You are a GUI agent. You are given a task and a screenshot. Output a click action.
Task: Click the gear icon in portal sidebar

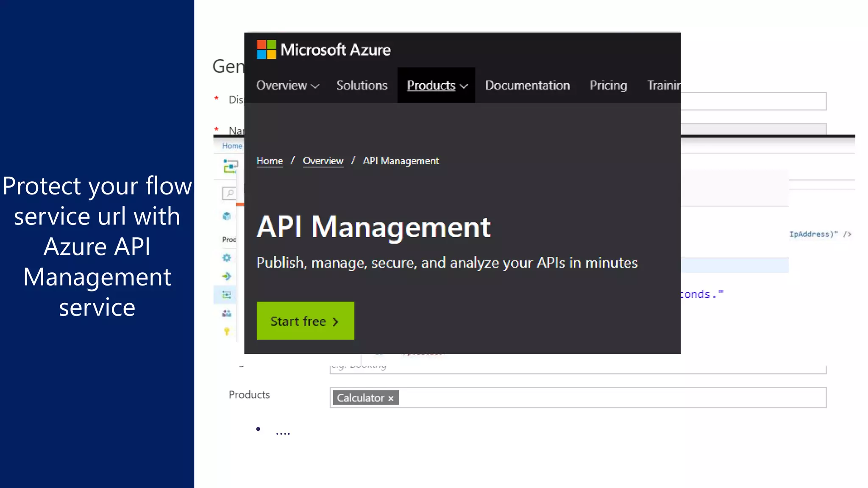click(x=227, y=258)
